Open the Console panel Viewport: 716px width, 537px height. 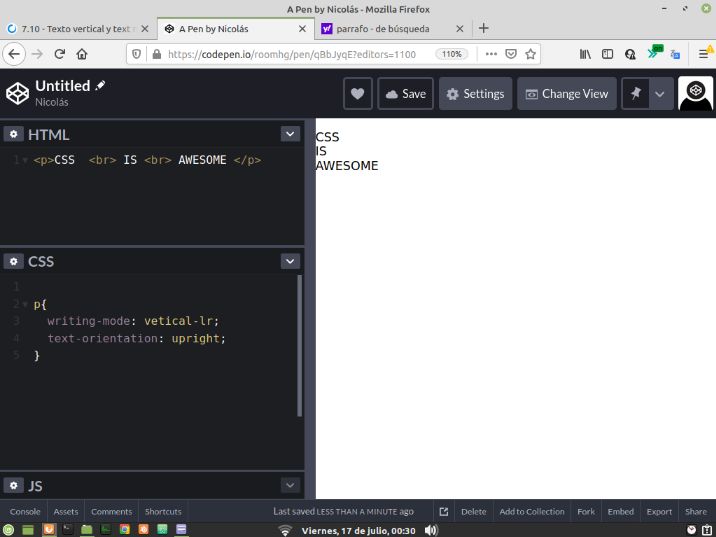click(25, 511)
